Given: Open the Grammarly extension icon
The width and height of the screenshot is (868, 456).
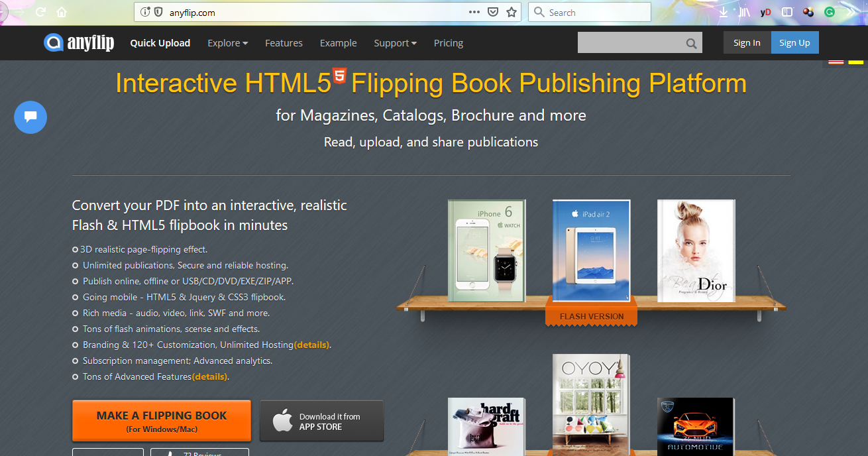Looking at the screenshot, I should [x=830, y=12].
